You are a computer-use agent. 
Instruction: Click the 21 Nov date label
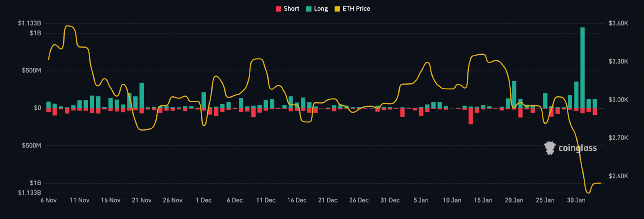pos(142,200)
